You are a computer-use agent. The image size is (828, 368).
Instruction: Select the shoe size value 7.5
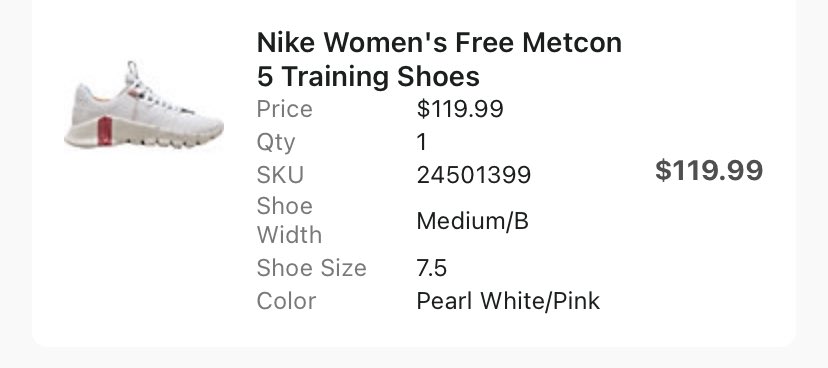pos(431,268)
